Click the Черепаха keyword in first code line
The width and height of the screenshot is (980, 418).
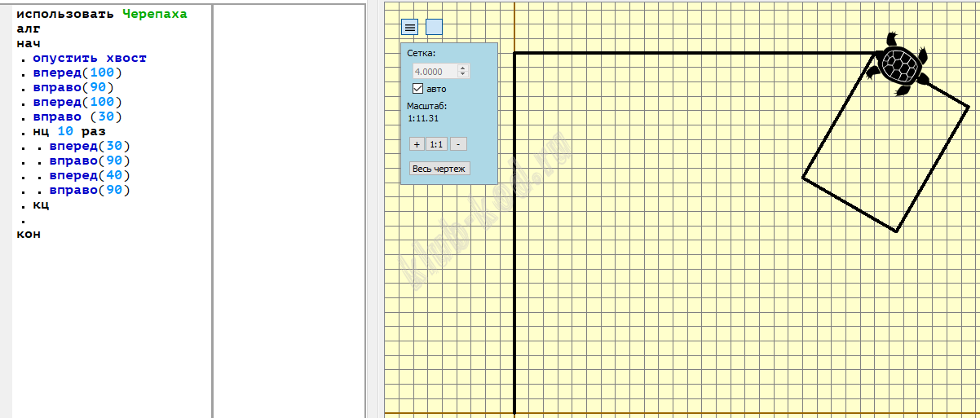coord(154,14)
